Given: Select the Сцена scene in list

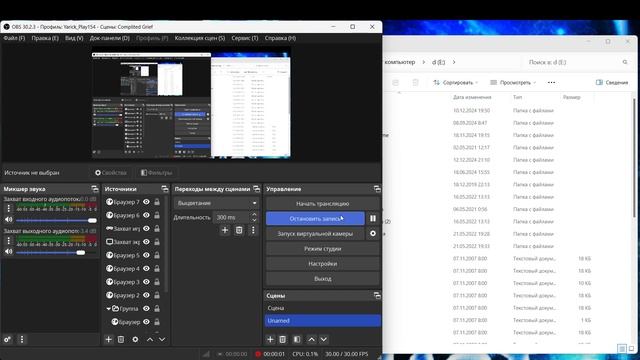Looking at the screenshot, I should tap(322, 308).
